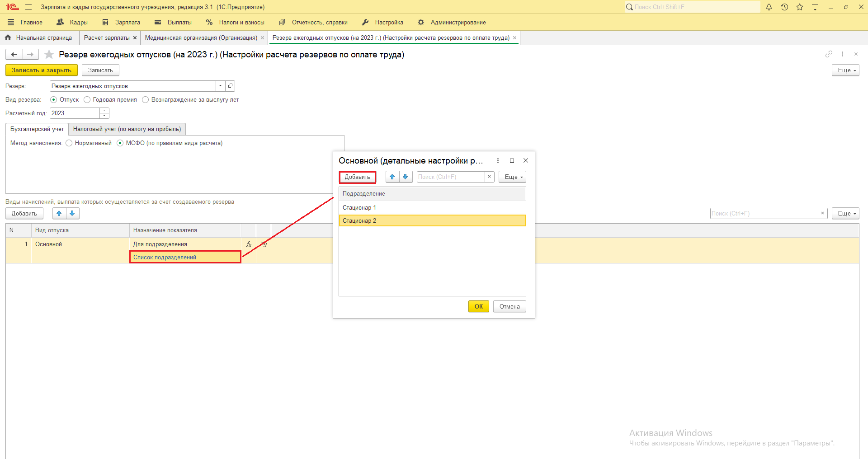
Task: Open the main menu hamburger icon
Action: (x=28, y=7)
